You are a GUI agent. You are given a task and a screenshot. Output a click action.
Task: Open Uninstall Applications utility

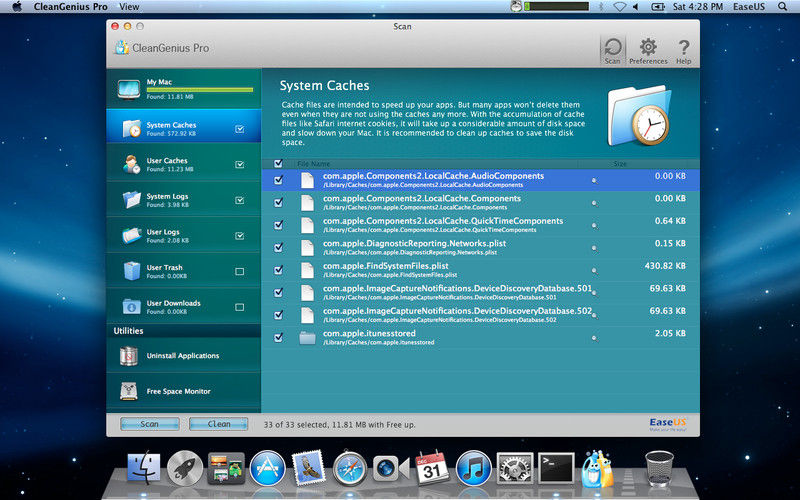coord(184,356)
